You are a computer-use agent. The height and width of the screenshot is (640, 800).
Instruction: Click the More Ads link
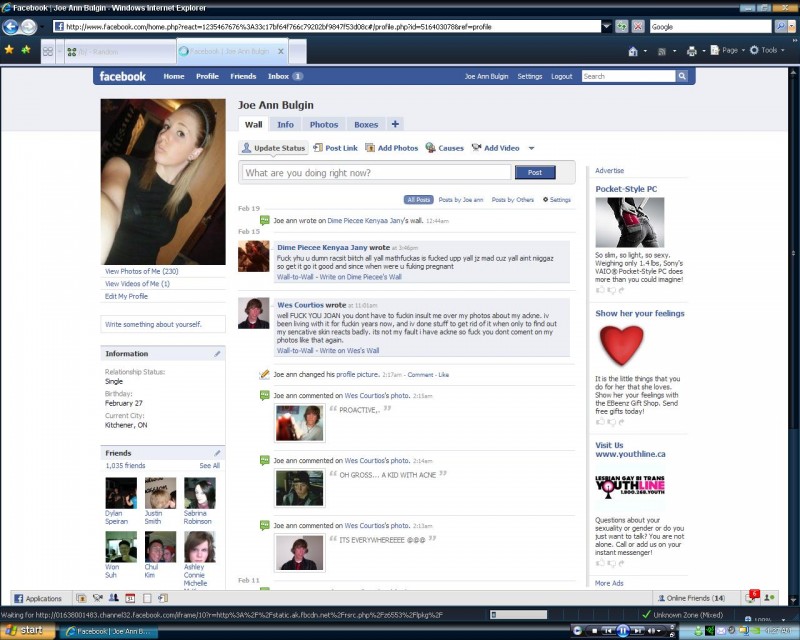(x=609, y=583)
